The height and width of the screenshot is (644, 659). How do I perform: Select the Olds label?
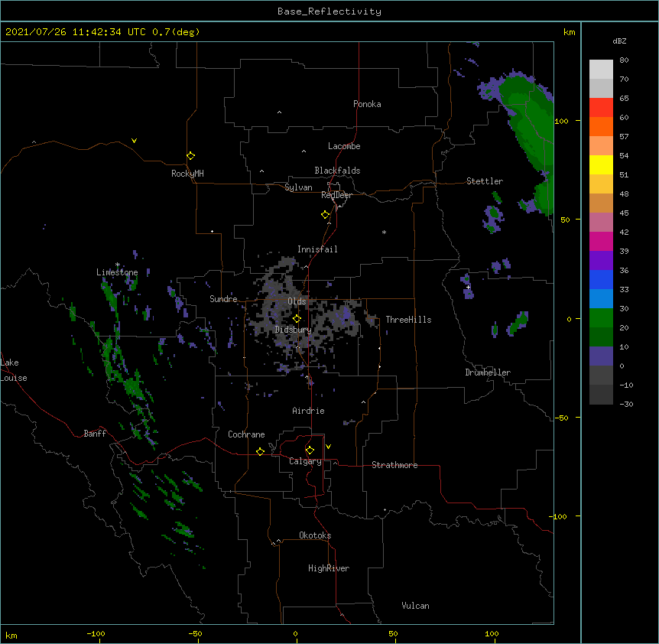[297, 301]
